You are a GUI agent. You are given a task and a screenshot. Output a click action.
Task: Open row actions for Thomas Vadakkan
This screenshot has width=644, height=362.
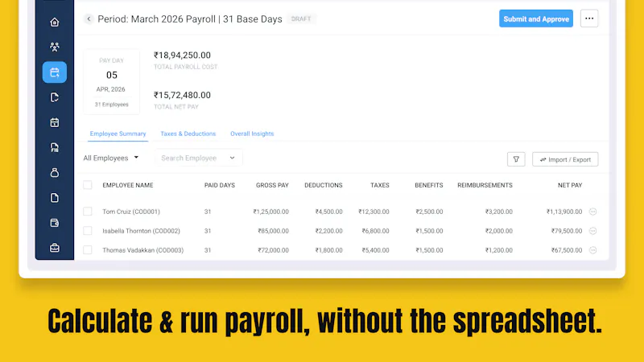pyautogui.click(x=592, y=250)
